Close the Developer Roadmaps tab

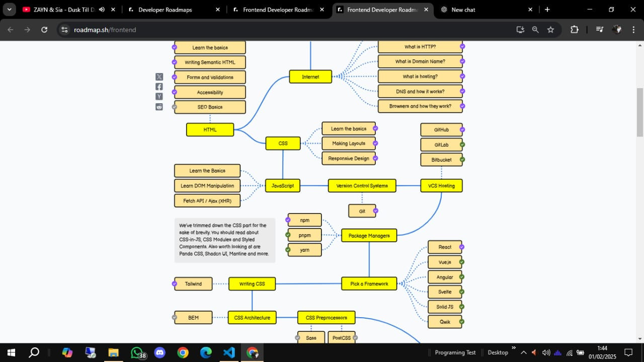click(218, 10)
